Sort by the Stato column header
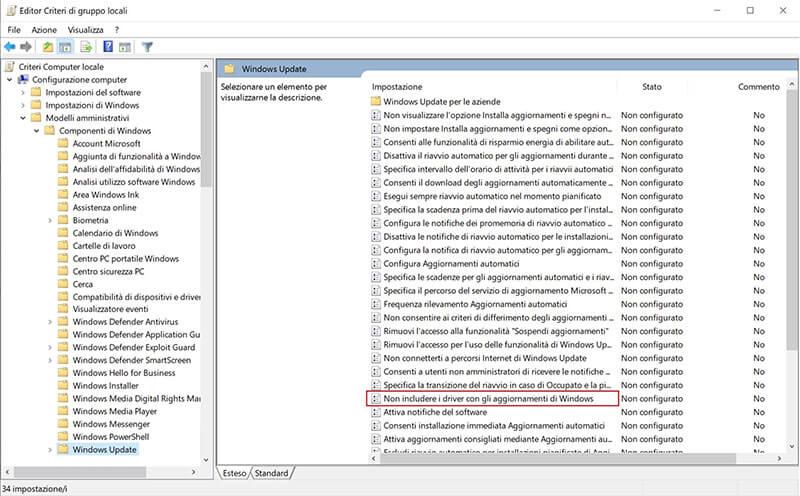 [x=652, y=87]
